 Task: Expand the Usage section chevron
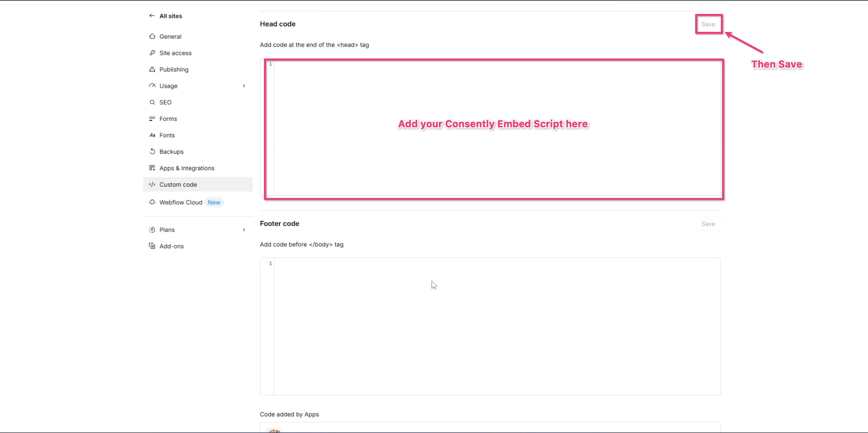(x=244, y=86)
